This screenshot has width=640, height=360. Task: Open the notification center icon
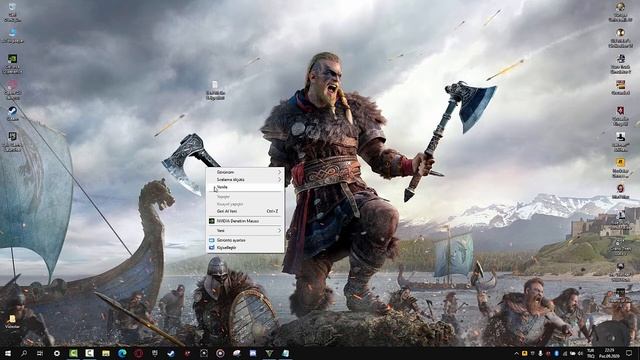point(630,353)
